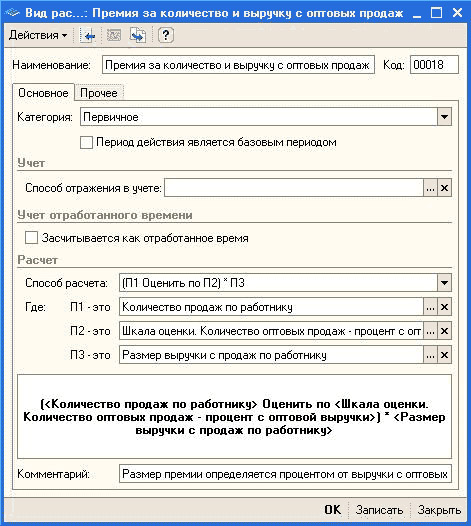Click the Закрыть button
The image size is (471, 526).
[439, 510]
